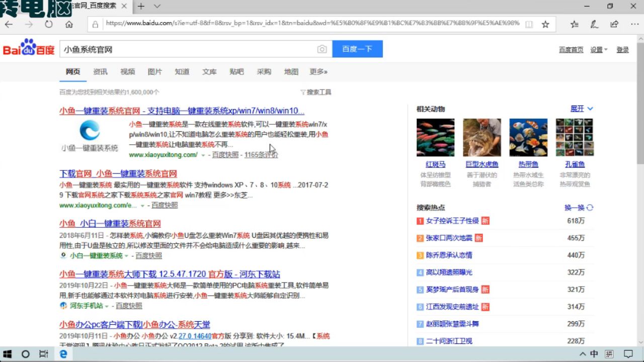Open the 搜索工具 filter
Screen dimensions: 644x362
click(316, 92)
